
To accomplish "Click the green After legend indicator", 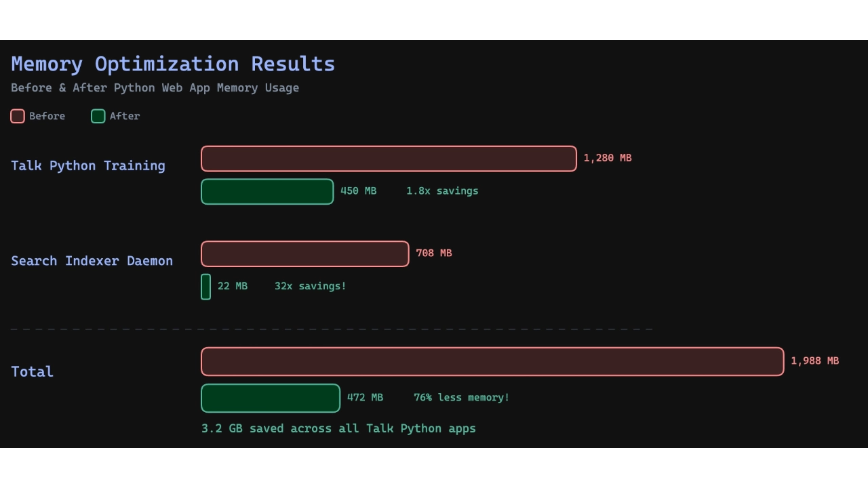I will tap(98, 116).
